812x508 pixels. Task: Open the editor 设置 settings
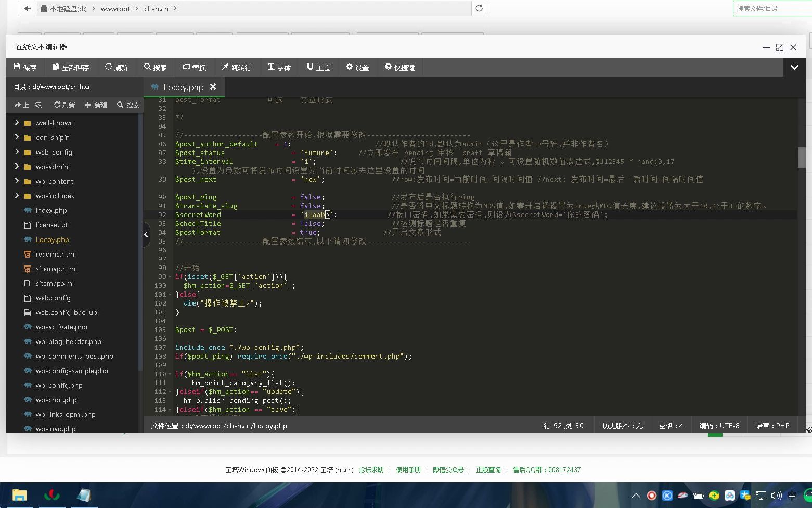tap(357, 67)
